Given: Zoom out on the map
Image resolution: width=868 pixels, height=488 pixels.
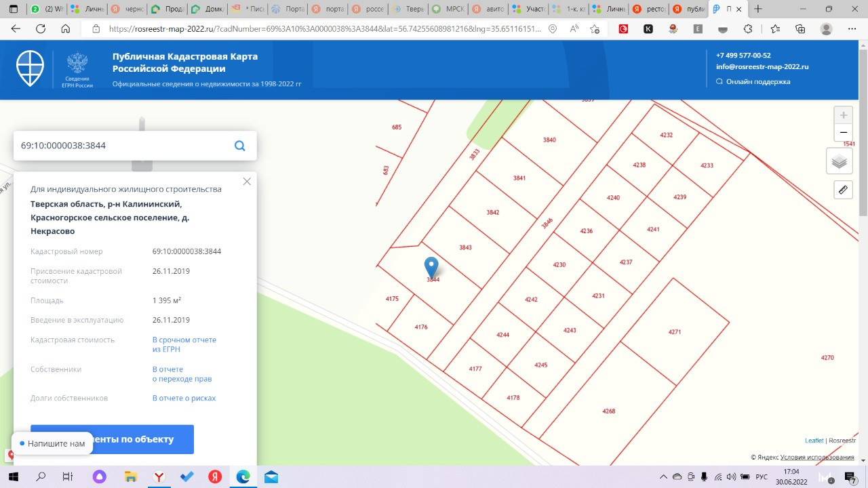Looking at the screenshot, I should point(843,133).
